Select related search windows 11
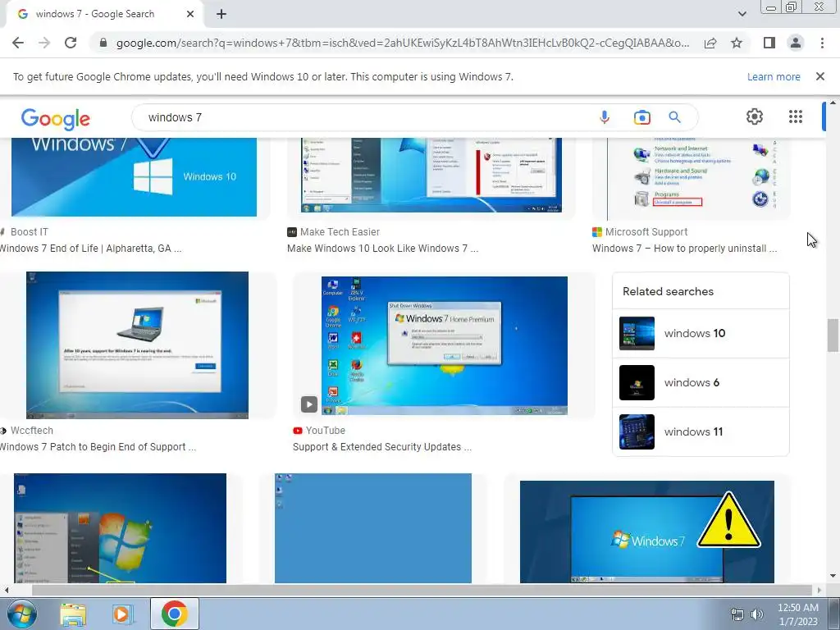This screenshot has width=840, height=630. (x=701, y=431)
